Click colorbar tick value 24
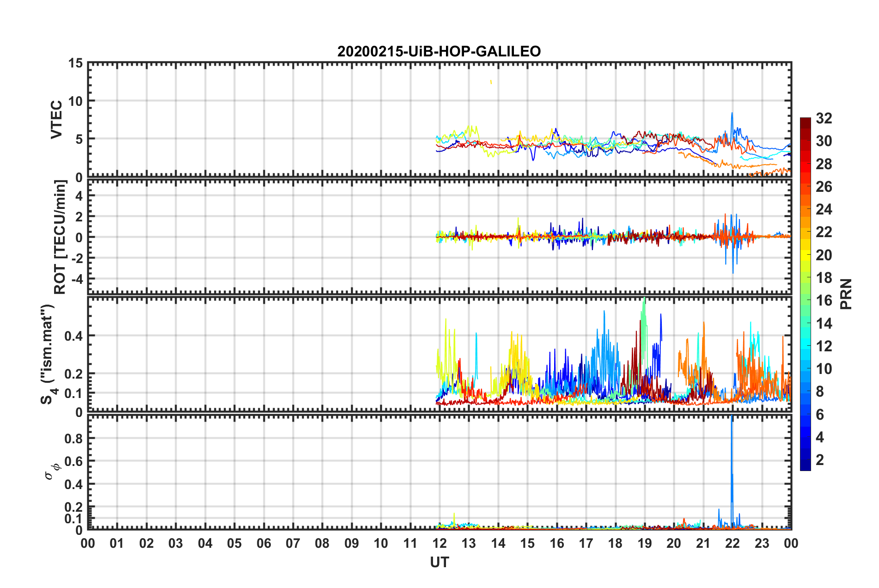Screen dimensions: 879x588 point(824,209)
